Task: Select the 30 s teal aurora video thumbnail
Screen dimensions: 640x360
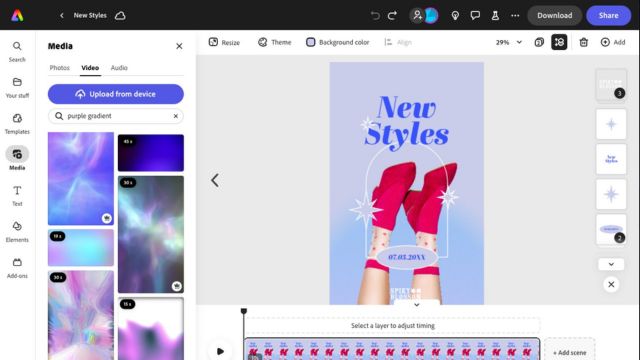Action: pos(151,234)
